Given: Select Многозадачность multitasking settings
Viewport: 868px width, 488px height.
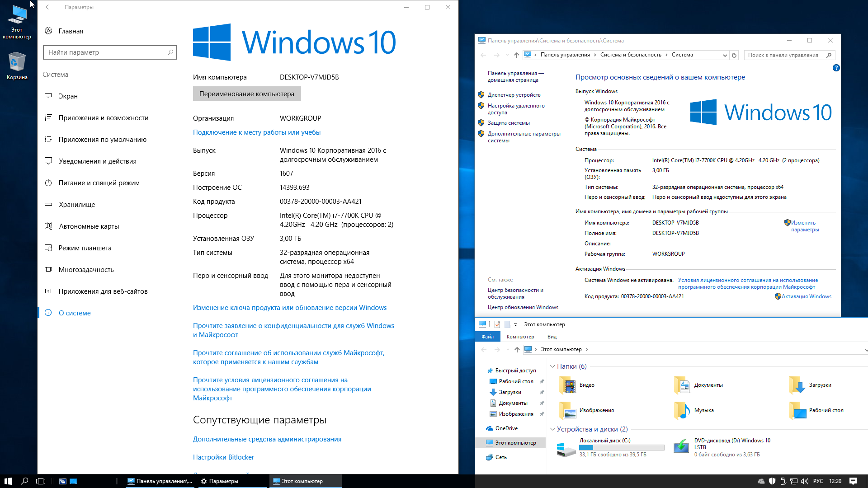Looking at the screenshot, I should tap(86, 270).
